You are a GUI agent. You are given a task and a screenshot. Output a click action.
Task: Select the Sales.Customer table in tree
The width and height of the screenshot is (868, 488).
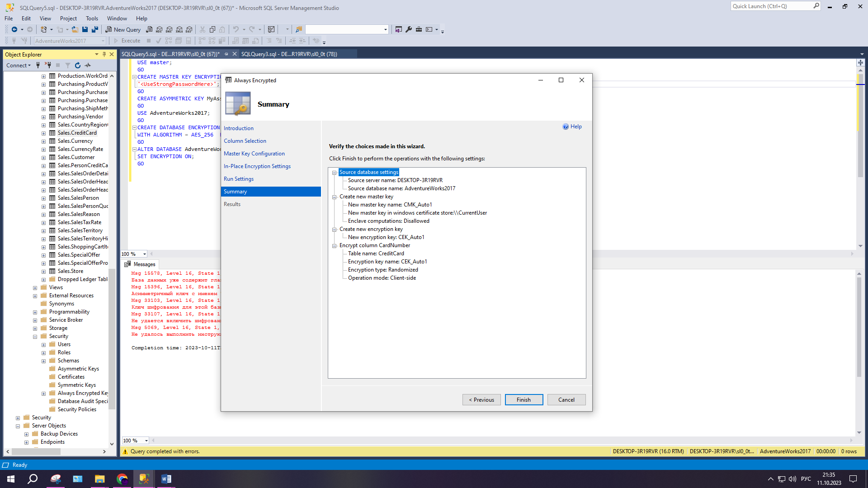(76, 157)
